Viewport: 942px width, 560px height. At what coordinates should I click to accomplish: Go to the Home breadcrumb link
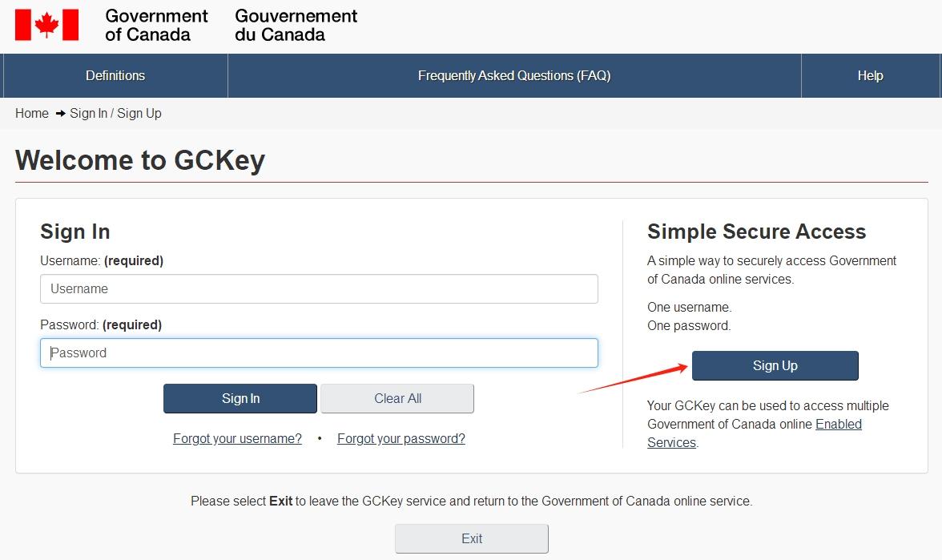[32, 114]
